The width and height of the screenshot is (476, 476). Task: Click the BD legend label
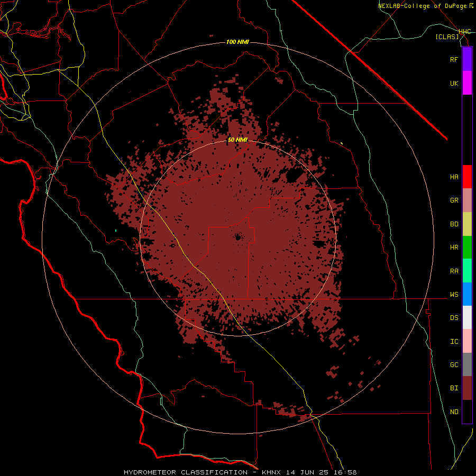pos(454,224)
